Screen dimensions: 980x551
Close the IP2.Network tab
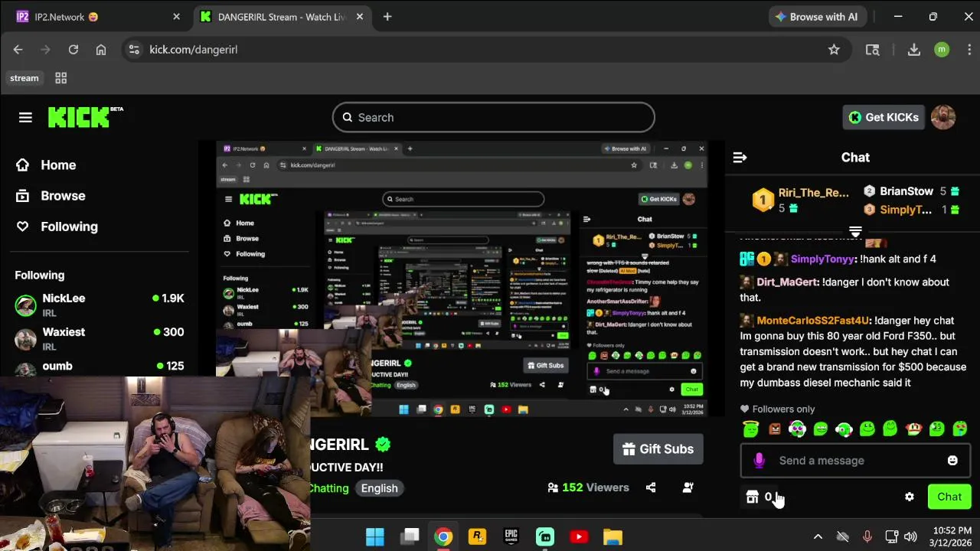(x=177, y=17)
